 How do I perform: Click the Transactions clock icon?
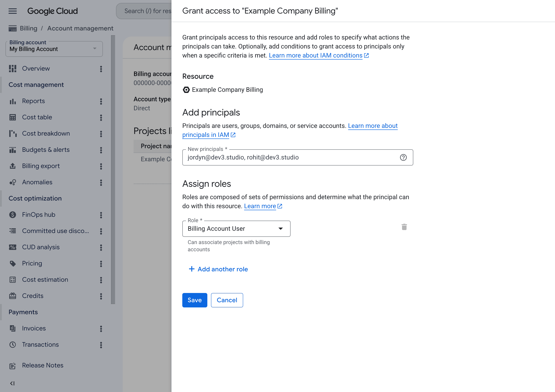click(x=13, y=345)
